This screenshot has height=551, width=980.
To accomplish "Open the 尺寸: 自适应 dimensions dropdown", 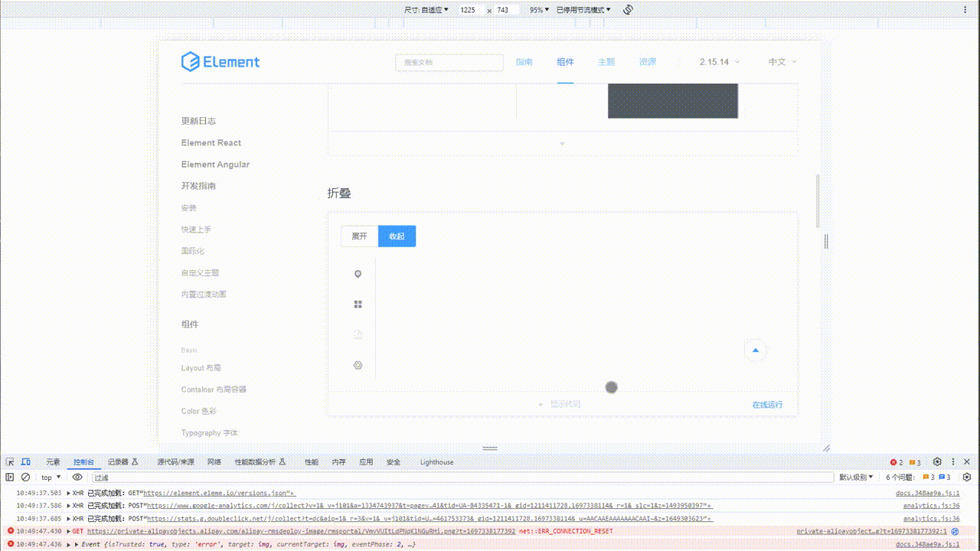I will point(428,10).
